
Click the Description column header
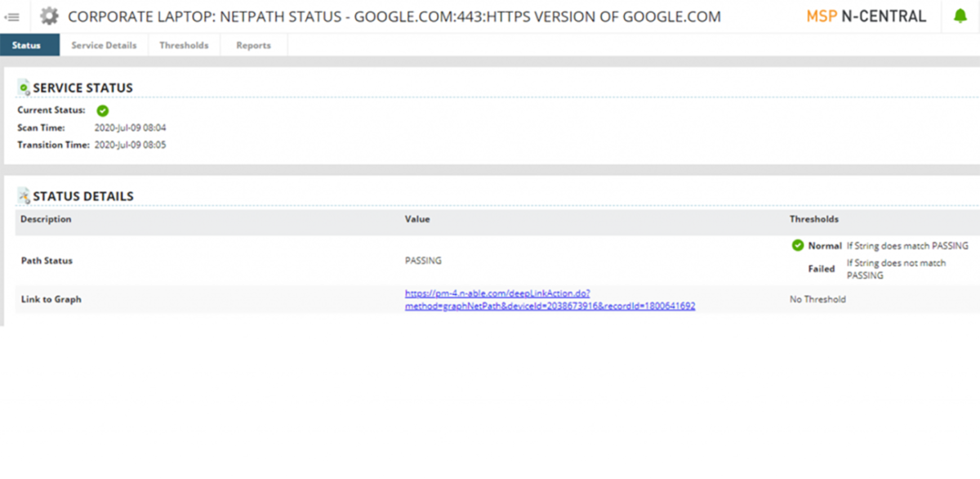coord(46,219)
